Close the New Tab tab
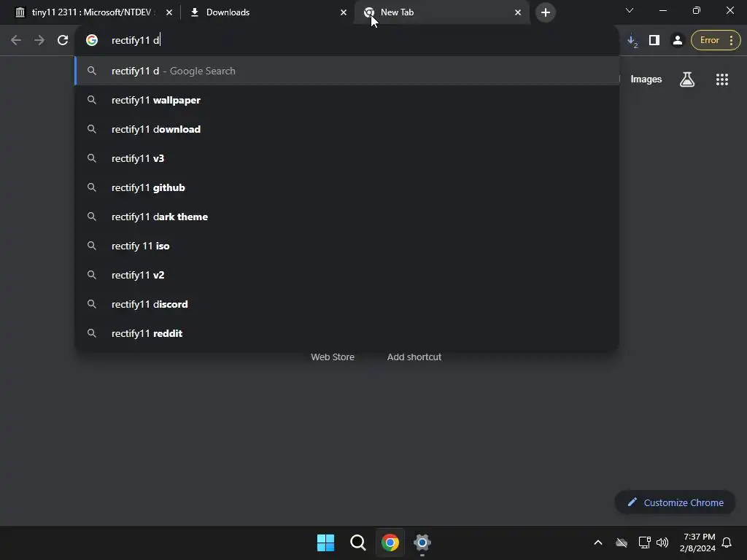The width and height of the screenshot is (747, 560). pyautogui.click(x=518, y=12)
